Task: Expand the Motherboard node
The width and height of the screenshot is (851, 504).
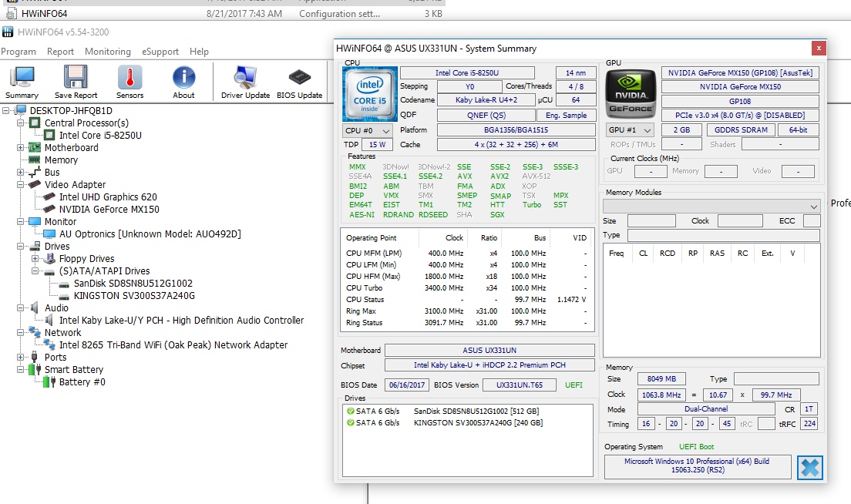Action: (x=21, y=147)
